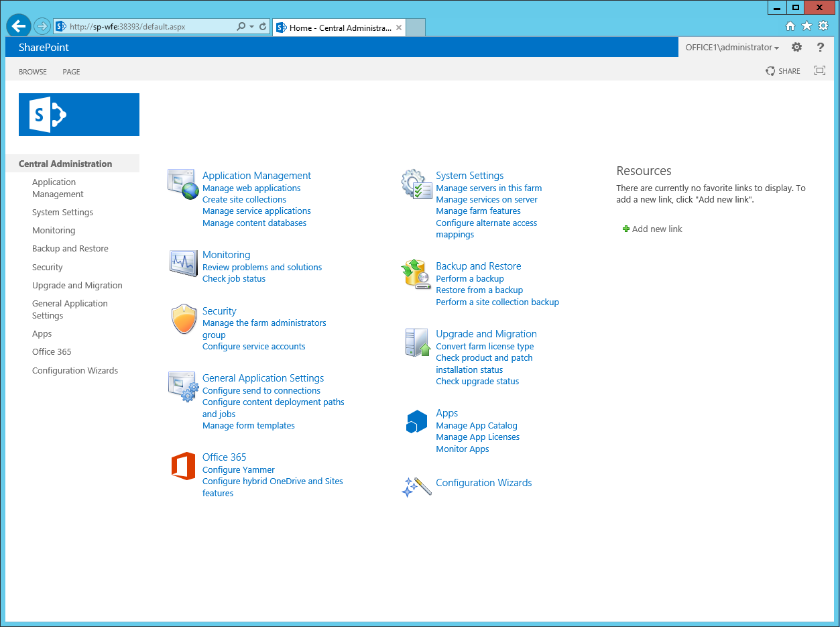Refresh the page in the address bar
The image size is (840, 627).
tap(263, 27)
